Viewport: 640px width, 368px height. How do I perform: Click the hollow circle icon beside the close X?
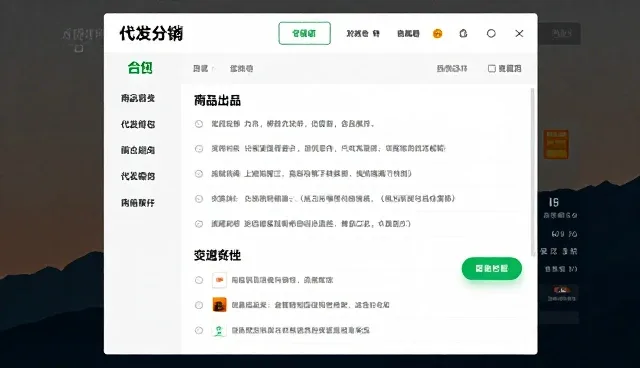[x=491, y=33]
